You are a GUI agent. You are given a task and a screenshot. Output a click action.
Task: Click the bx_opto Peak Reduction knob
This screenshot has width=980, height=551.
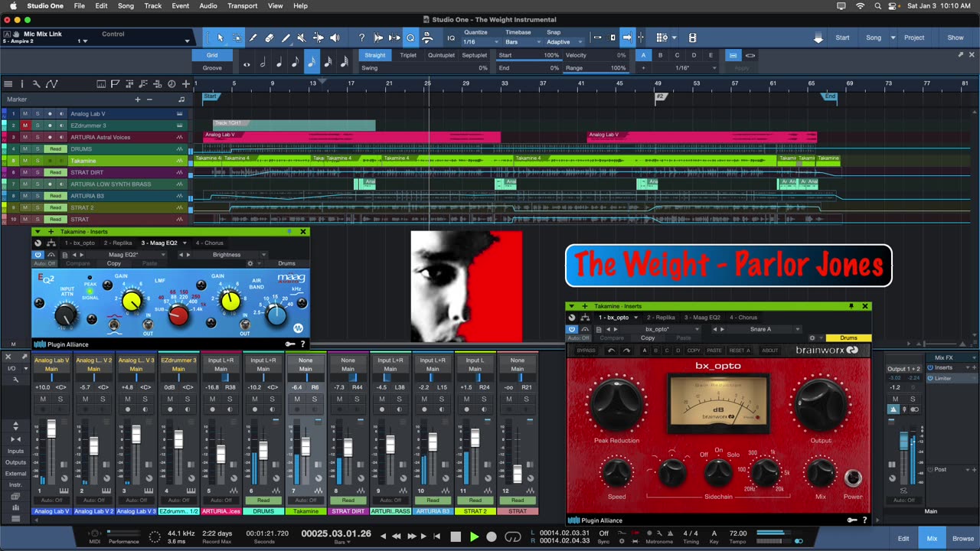pos(616,403)
